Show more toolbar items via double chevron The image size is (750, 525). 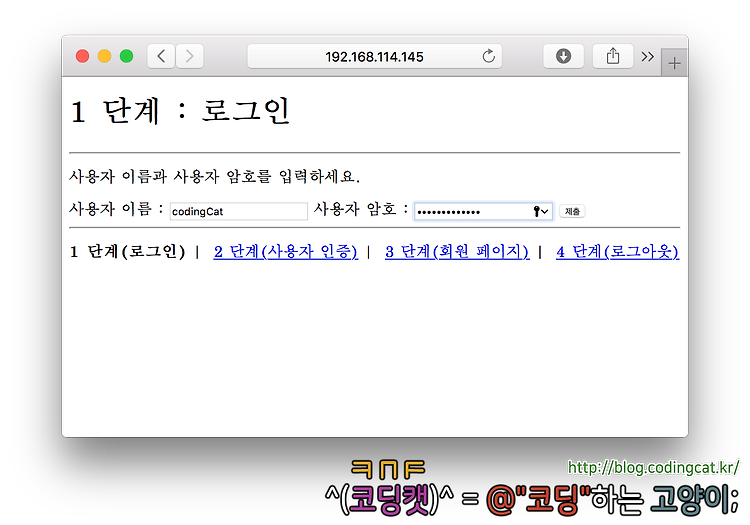pyautogui.click(x=647, y=57)
